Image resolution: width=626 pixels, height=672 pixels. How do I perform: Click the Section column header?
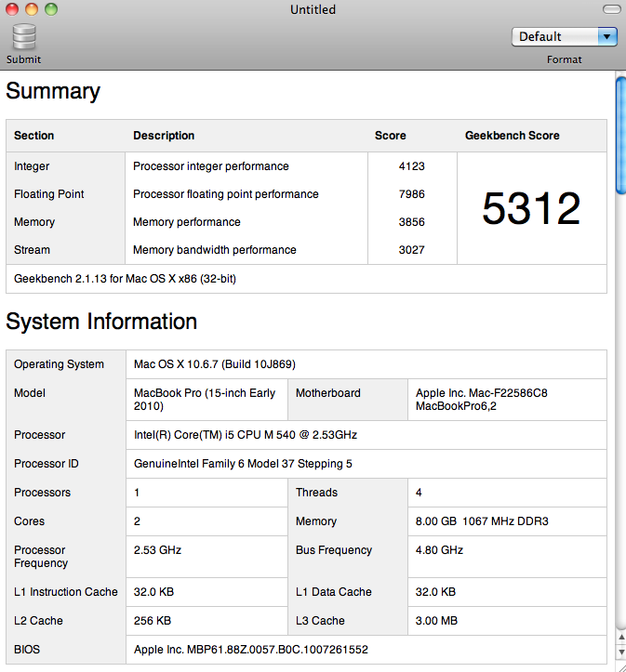(x=33, y=136)
